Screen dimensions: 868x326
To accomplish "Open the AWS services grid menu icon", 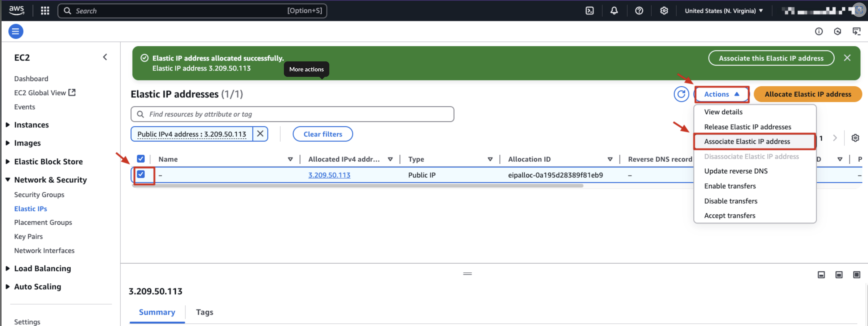I will click(45, 11).
